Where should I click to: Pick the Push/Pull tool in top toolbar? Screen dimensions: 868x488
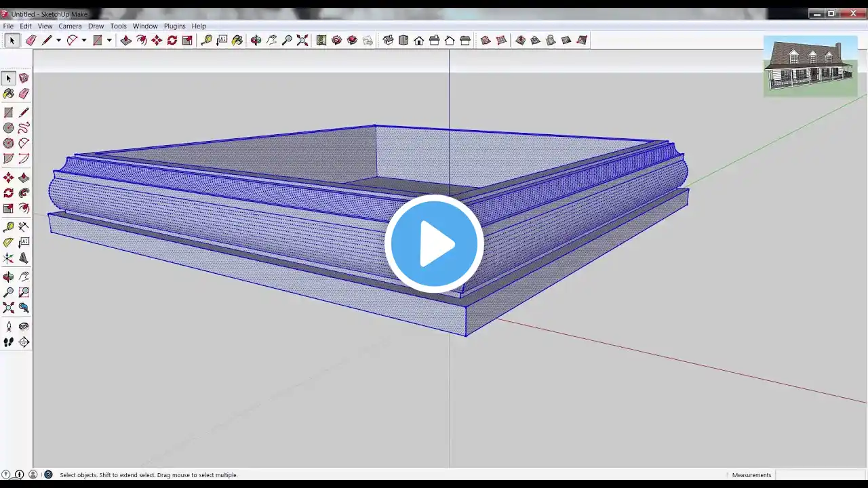coord(125,41)
